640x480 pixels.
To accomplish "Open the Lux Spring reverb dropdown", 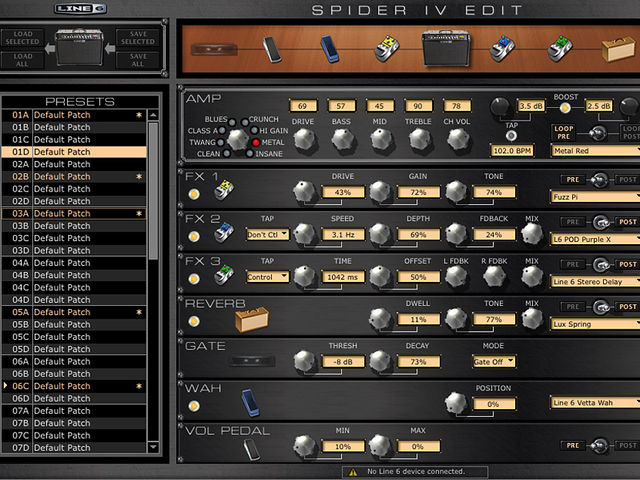I will pos(595,324).
